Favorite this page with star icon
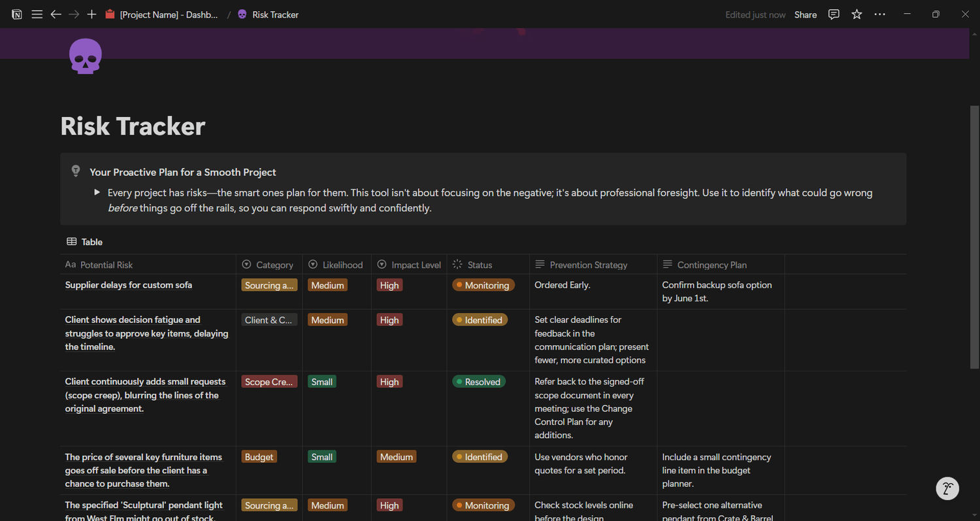This screenshot has width=980, height=521. pos(857,14)
